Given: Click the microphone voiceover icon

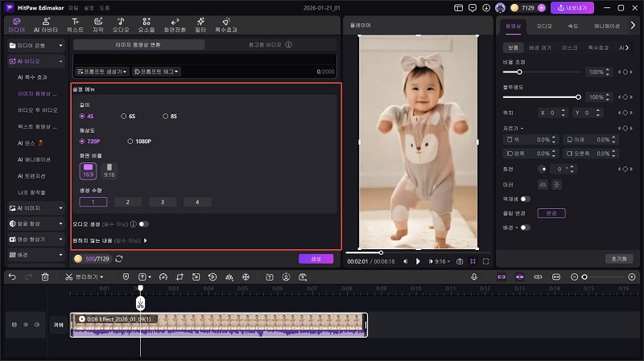Looking at the screenshot, I should pos(474,277).
